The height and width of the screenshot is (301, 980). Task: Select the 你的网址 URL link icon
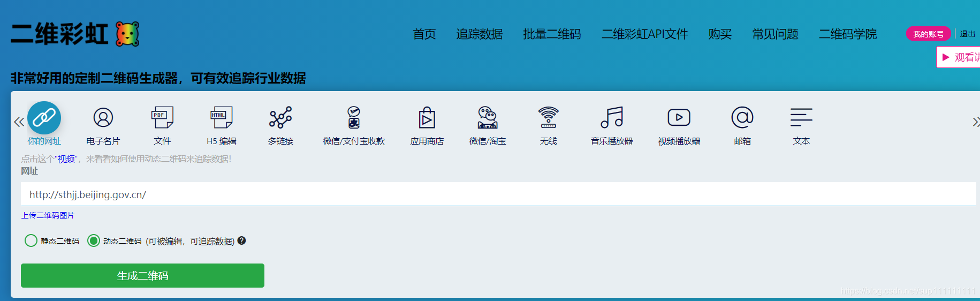pyautogui.click(x=44, y=118)
